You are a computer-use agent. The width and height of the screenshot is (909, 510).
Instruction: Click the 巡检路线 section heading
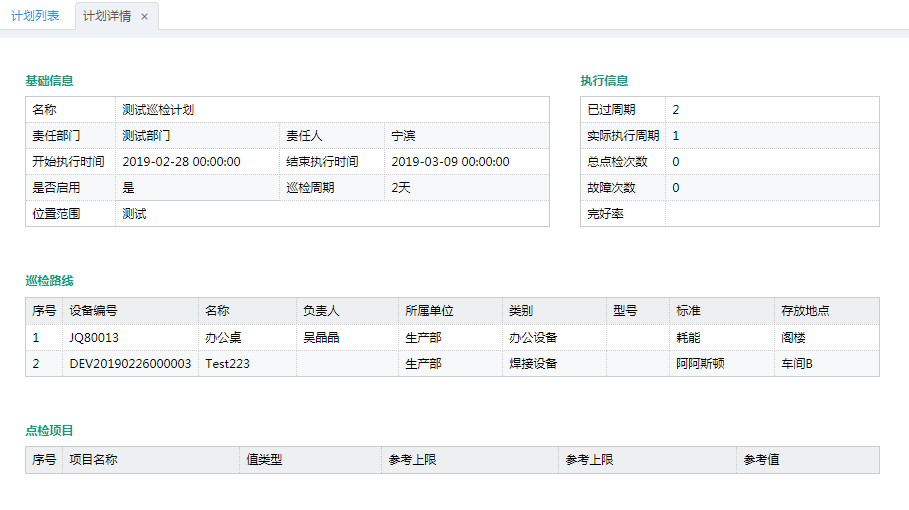(x=49, y=280)
